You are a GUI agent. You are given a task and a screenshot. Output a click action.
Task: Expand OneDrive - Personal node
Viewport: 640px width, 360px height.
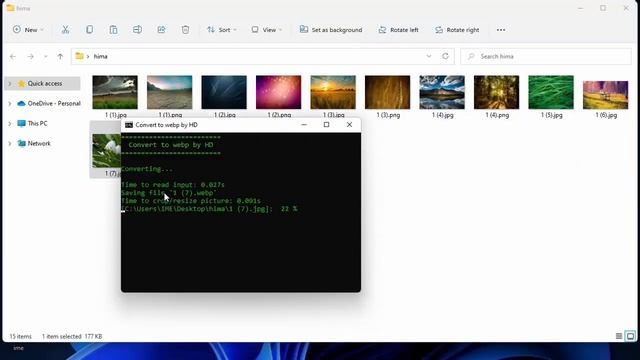10,103
